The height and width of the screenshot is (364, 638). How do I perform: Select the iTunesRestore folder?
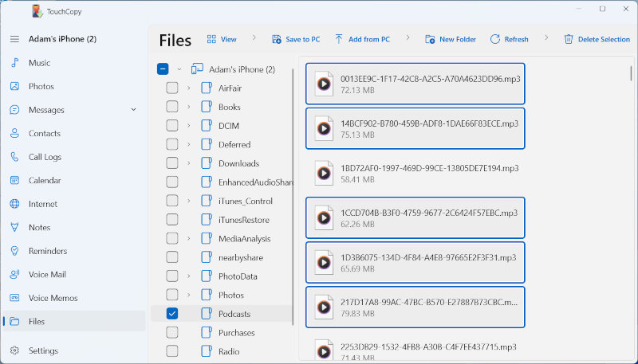tap(244, 220)
